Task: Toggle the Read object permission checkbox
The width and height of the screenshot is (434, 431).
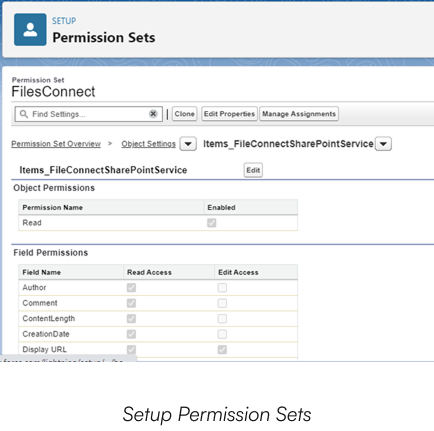Action: click(212, 223)
